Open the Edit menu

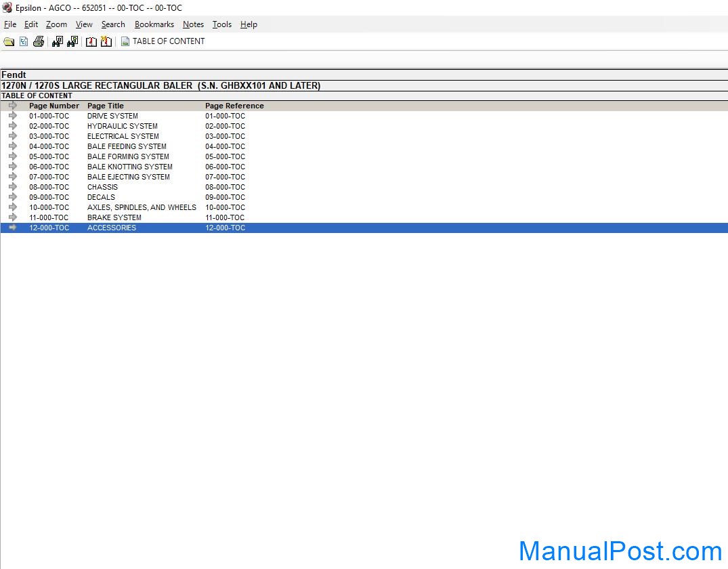point(31,24)
